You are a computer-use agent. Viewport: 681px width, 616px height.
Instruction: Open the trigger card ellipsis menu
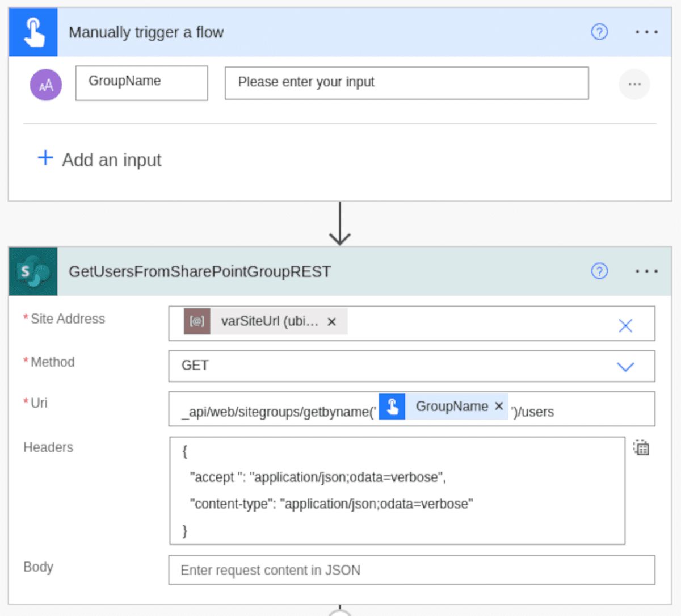pos(646,32)
